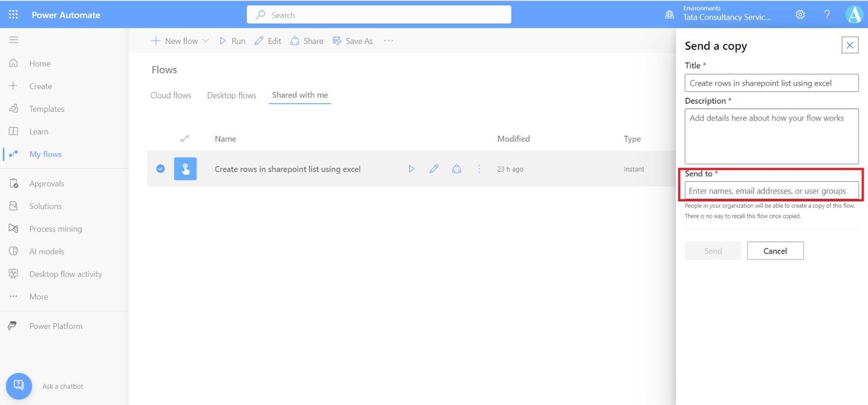Click the pencil edit icon in flow row

[x=434, y=169]
